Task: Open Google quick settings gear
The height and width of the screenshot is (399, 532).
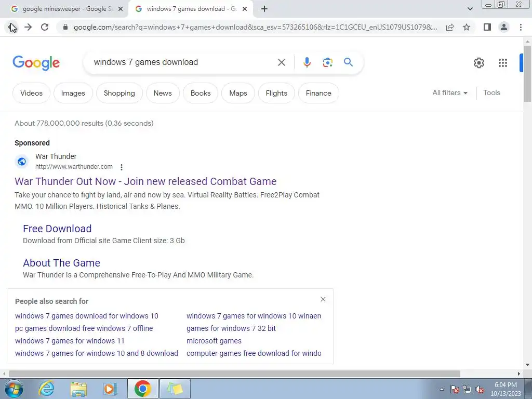Action: click(478, 63)
